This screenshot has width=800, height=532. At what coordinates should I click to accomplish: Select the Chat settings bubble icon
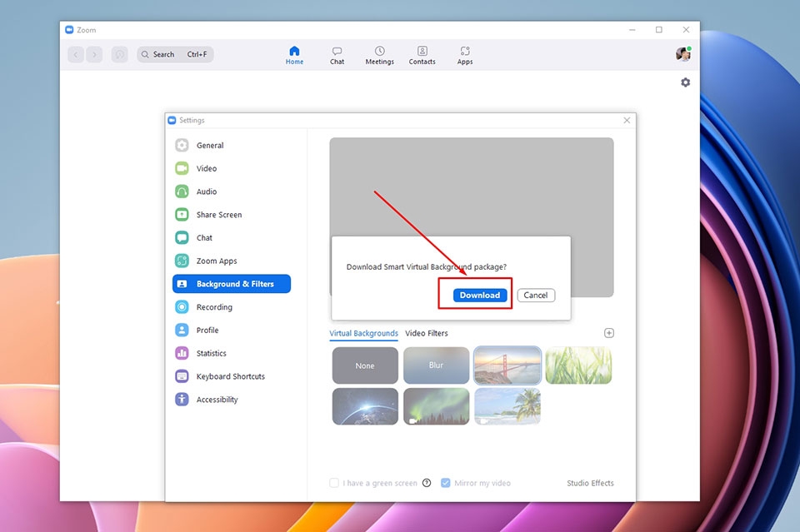[182, 237]
